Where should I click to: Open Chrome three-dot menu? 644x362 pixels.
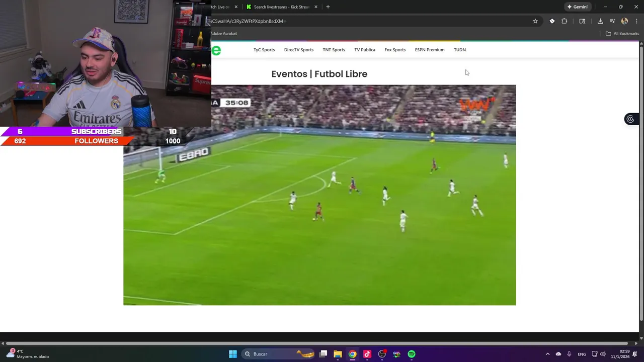click(636, 21)
